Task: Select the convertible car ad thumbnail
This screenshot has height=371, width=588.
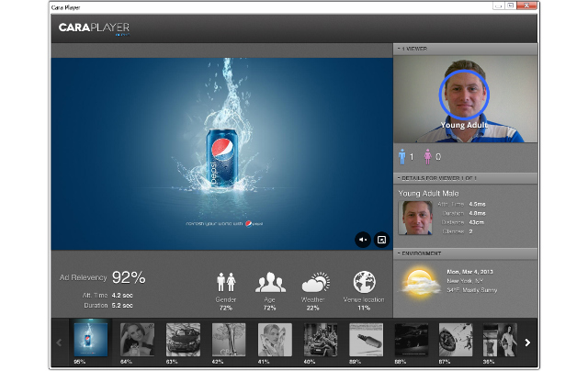Action: coord(183,340)
